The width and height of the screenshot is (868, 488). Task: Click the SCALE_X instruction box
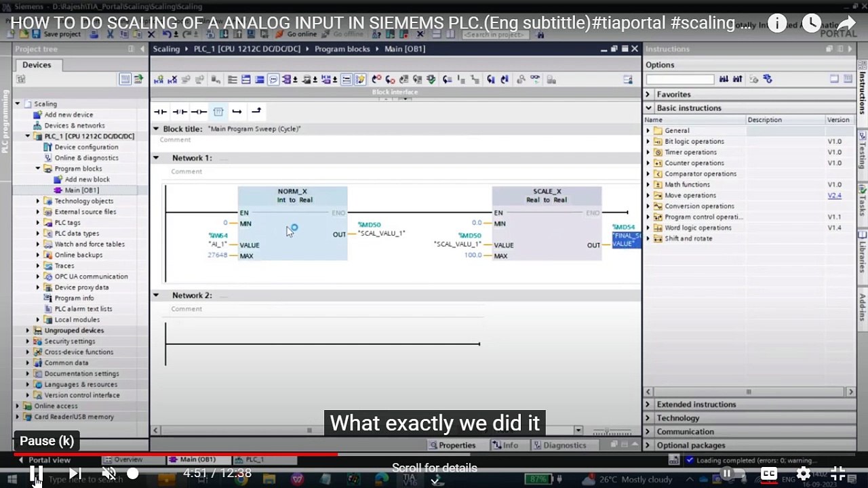[x=547, y=223]
